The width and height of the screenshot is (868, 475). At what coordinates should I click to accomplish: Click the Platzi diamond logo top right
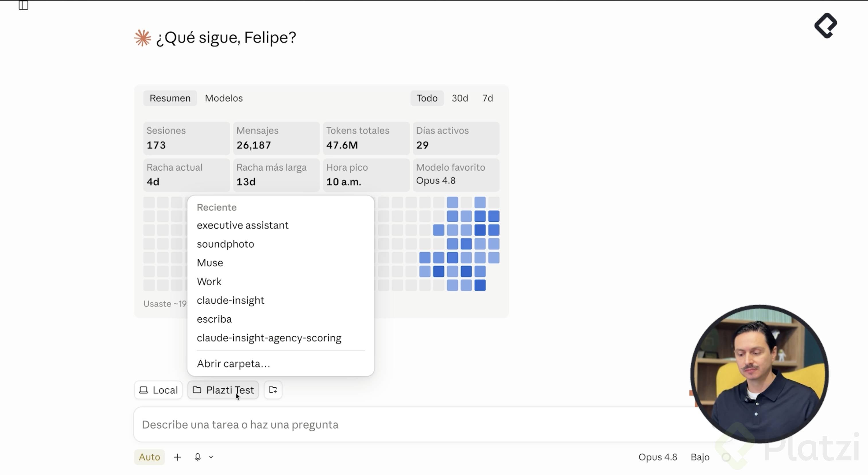[826, 26]
